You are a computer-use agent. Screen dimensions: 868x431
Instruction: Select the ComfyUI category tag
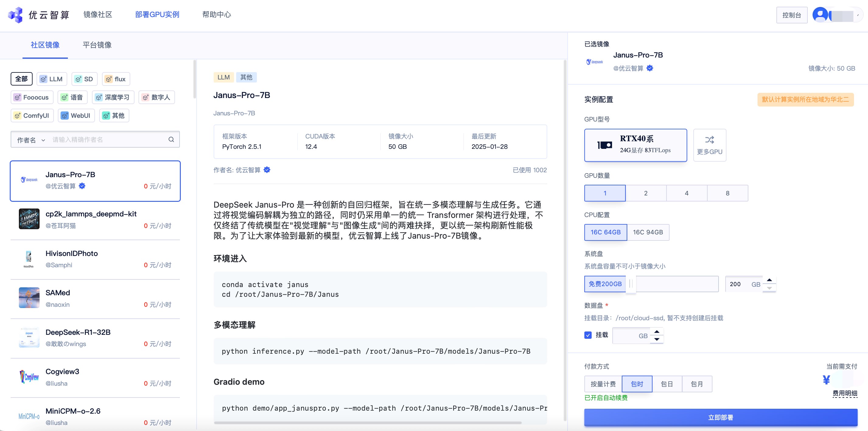32,116
